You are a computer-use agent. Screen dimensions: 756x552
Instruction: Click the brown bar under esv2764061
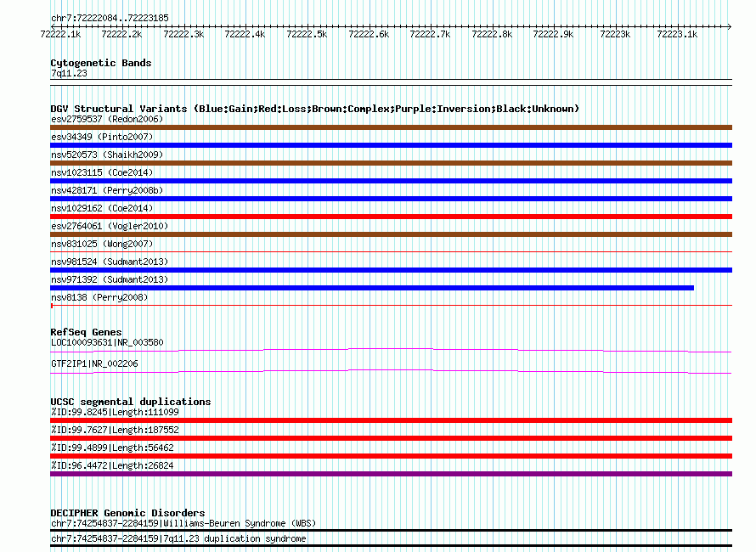[391, 234]
